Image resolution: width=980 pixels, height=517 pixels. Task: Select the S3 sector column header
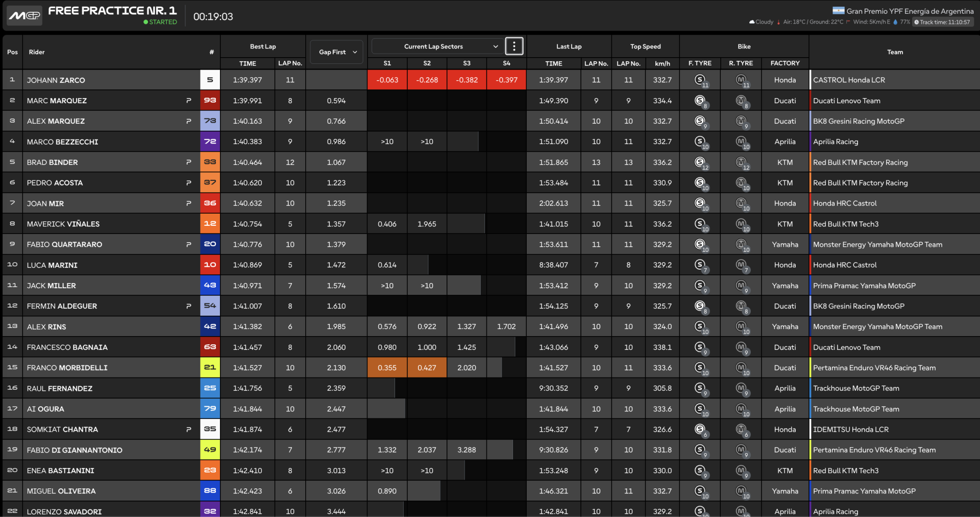[x=467, y=63]
